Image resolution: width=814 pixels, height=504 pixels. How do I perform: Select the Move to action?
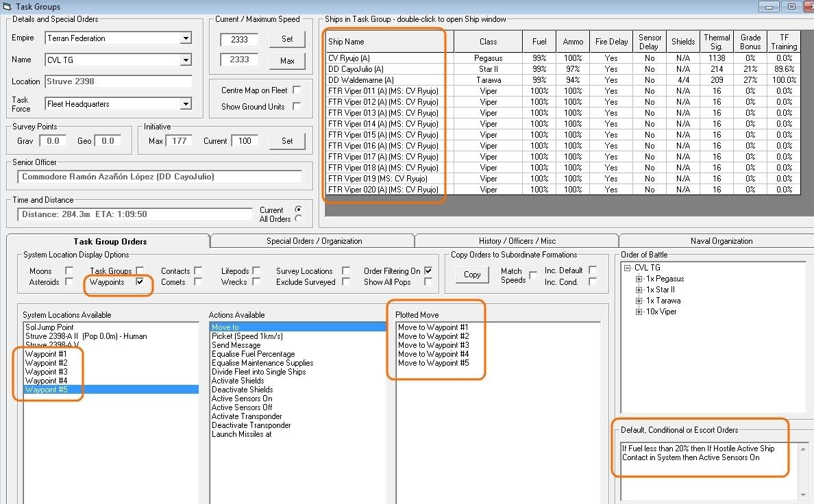(x=297, y=327)
